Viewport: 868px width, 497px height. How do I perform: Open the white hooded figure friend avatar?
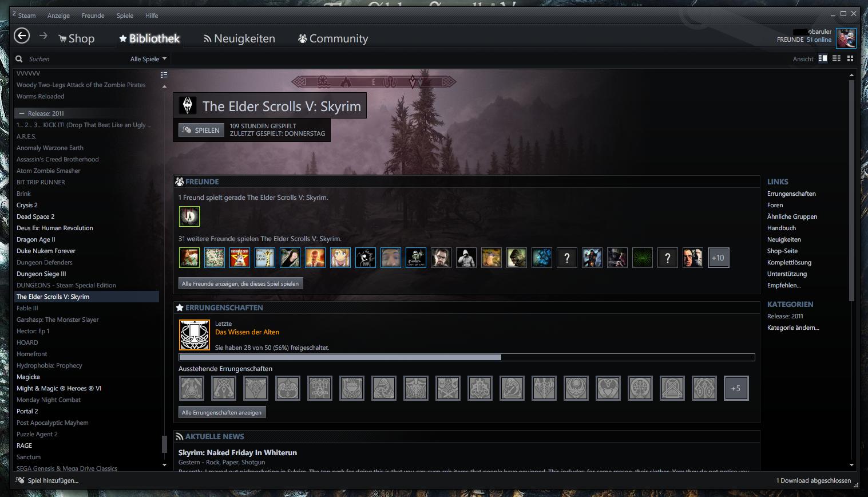pyautogui.click(x=466, y=258)
